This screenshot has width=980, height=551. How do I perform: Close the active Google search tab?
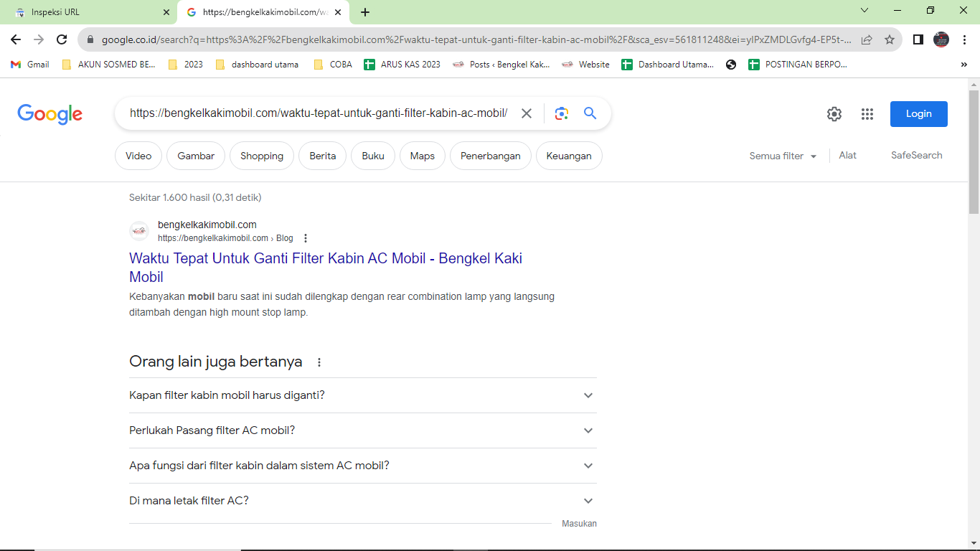click(338, 12)
